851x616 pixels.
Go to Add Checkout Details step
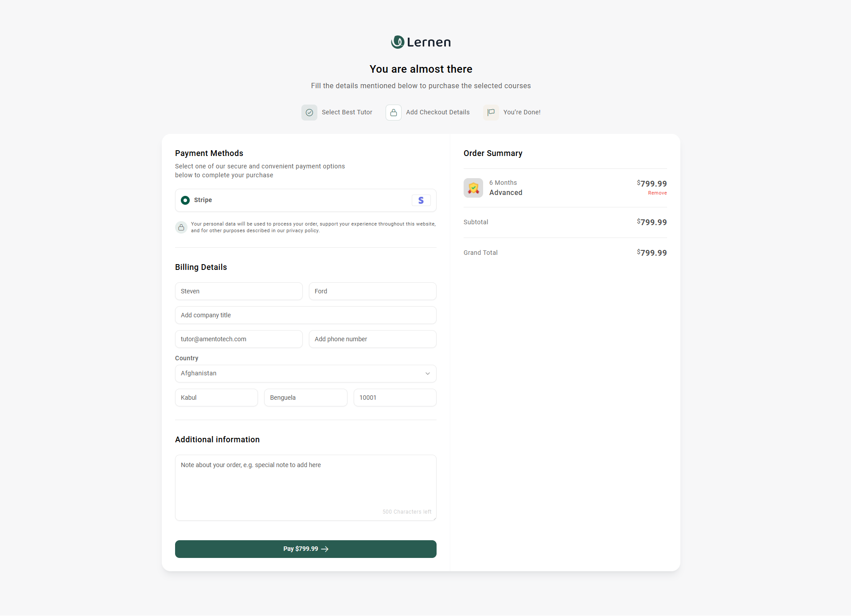[x=437, y=113]
